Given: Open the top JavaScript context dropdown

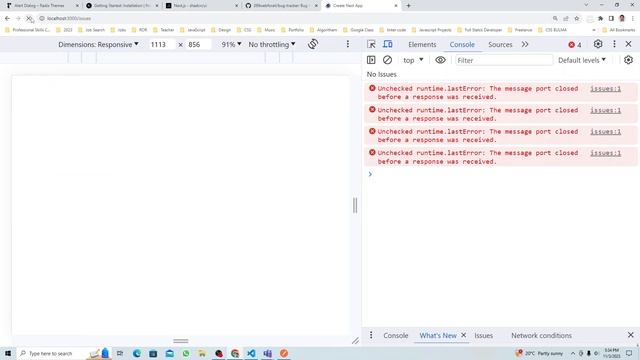Looking at the screenshot, I should (413, 60).
